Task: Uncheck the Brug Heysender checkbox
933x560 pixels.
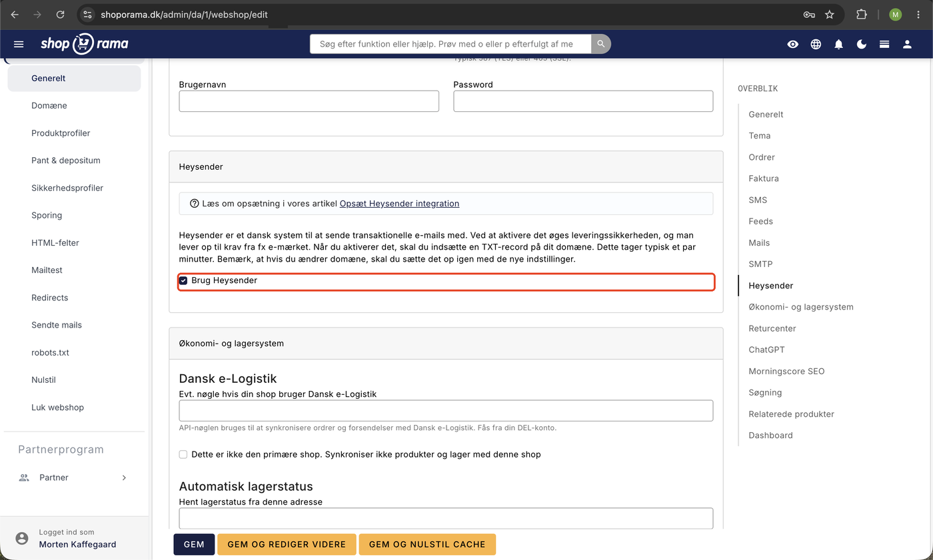Action: (183, 280)
